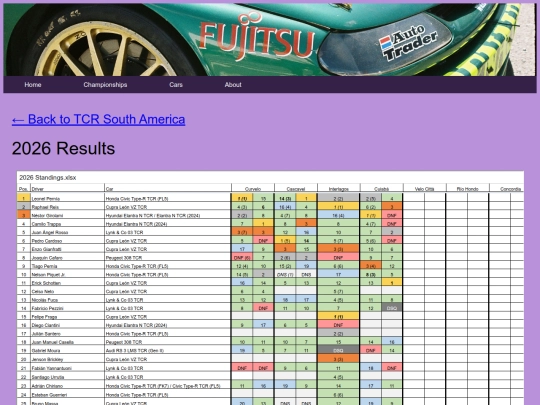Follow the Back to TCR South America link
The height and width of the screenshot is (405, 540).
pos(98,120)
